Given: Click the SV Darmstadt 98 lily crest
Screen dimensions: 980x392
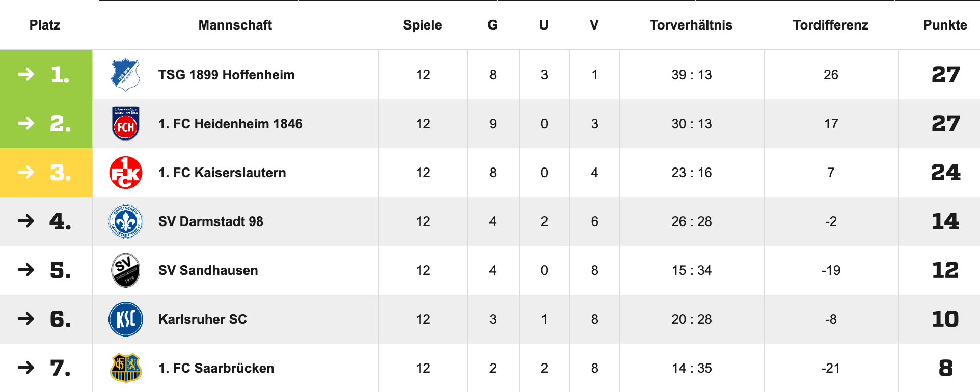Looking at the screenshot, I should click(x=126, y=221).
